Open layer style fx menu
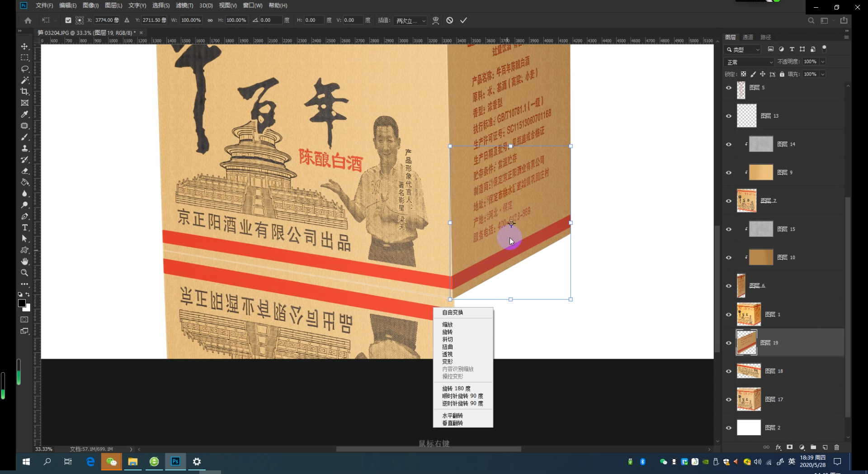868x474 pixels. [x=778, y=447]
